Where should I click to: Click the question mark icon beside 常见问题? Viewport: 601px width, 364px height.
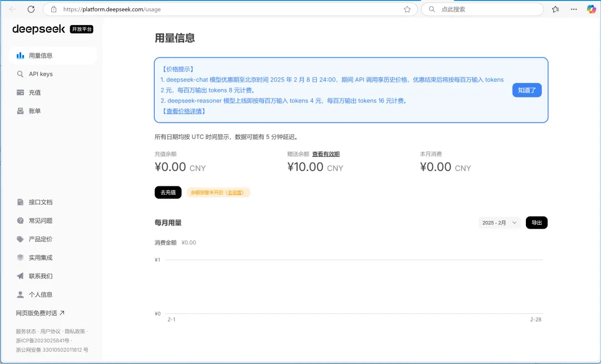21,220
